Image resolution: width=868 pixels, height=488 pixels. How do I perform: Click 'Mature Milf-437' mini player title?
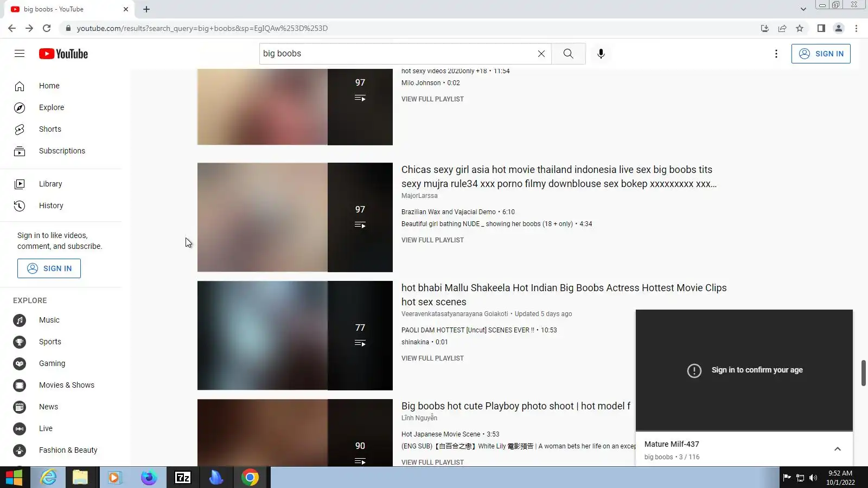pyautogui.click(x=672, y=444)
